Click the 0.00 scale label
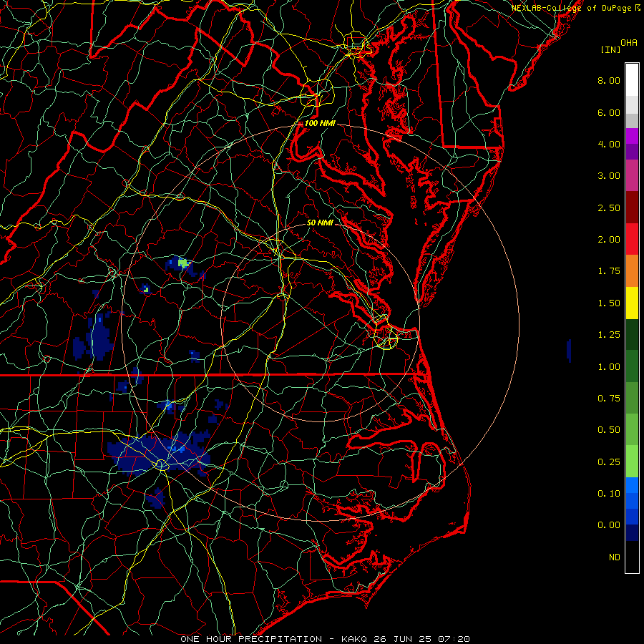 pyautogui.click(x=609, y=525)
